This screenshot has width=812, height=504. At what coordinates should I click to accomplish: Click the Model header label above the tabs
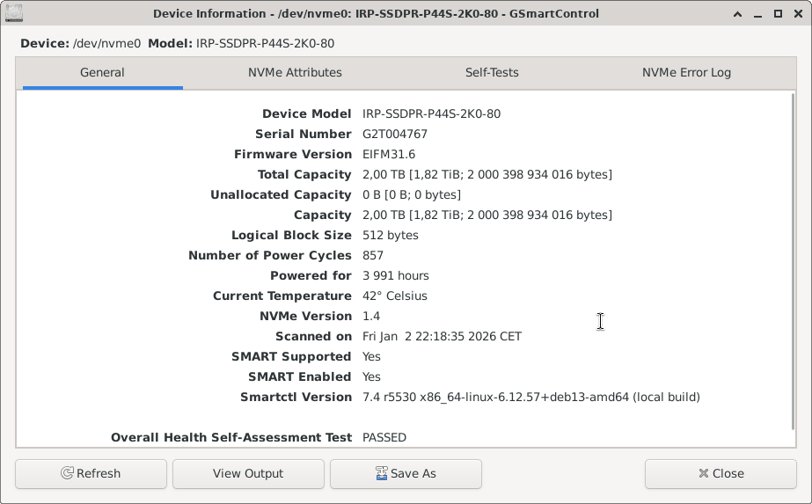click(x=241, y=43)
